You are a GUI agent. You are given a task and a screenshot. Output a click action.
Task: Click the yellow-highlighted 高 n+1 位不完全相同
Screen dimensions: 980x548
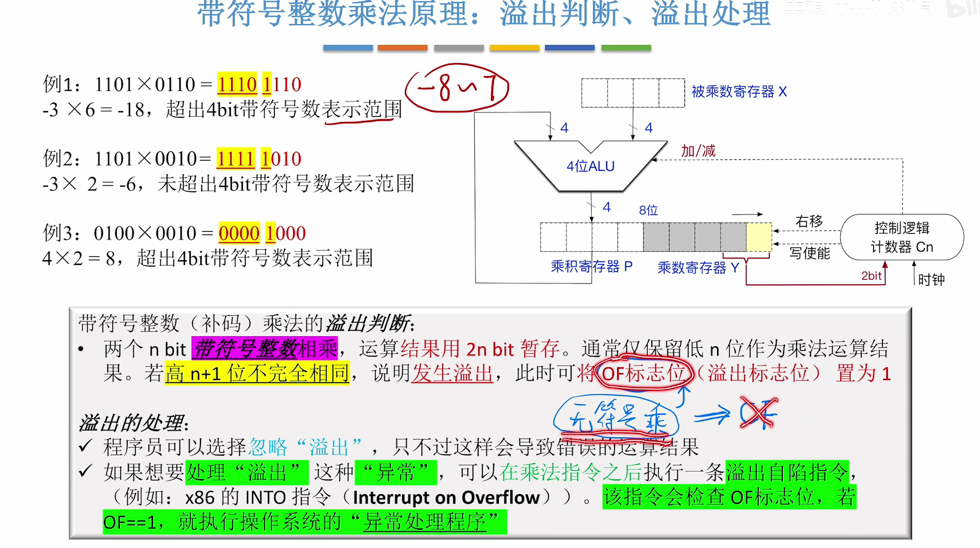coord(257,374)
